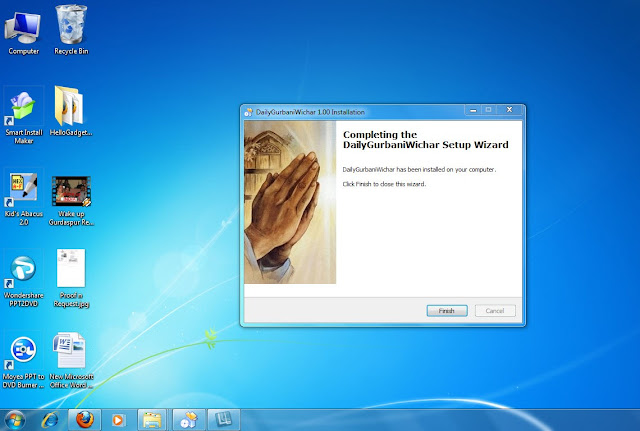This screenshot has height=431, width=640.
Task: Click the 'DailyGurbaniWichar 1.00 Installation' title text
Action: tap(310, 112)
